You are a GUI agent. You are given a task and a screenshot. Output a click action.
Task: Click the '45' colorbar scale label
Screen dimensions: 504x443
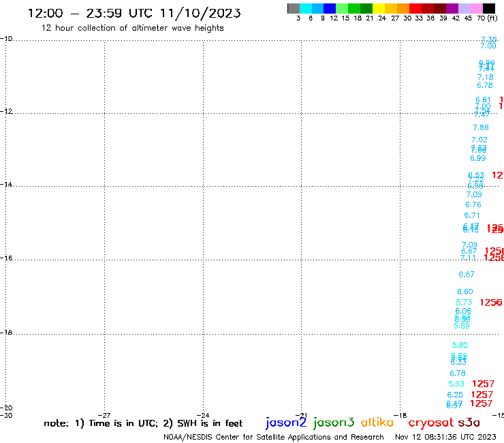tap(468, 18)
